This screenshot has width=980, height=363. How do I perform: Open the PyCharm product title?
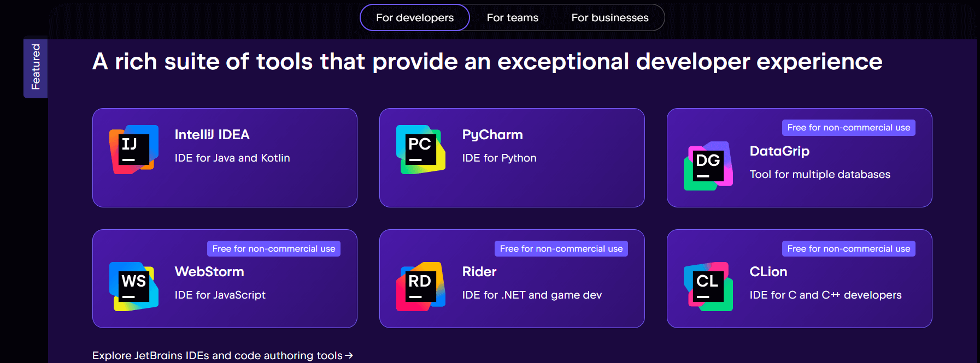click(x=492, y=135)
